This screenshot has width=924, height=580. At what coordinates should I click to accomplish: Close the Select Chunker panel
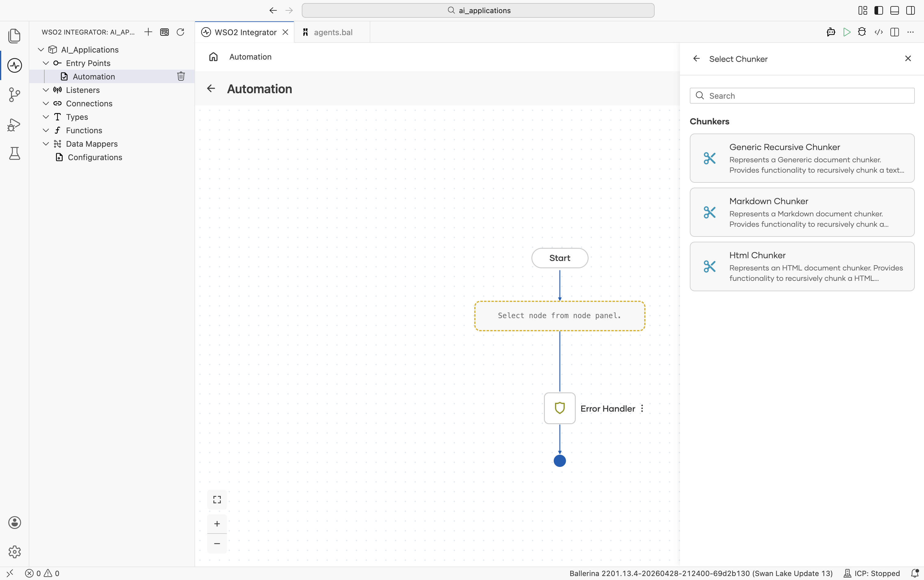click(x=908, y=58)
